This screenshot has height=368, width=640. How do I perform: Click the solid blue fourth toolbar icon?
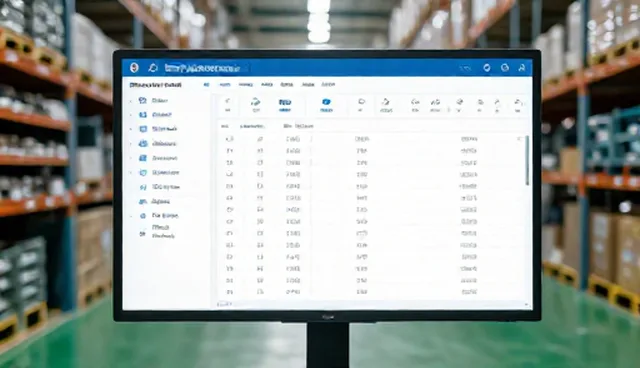point(326,105)
